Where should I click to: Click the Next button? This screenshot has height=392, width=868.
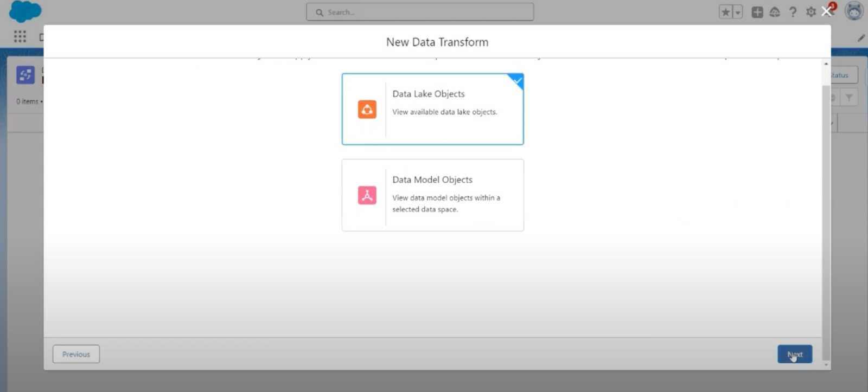[795, 354]
